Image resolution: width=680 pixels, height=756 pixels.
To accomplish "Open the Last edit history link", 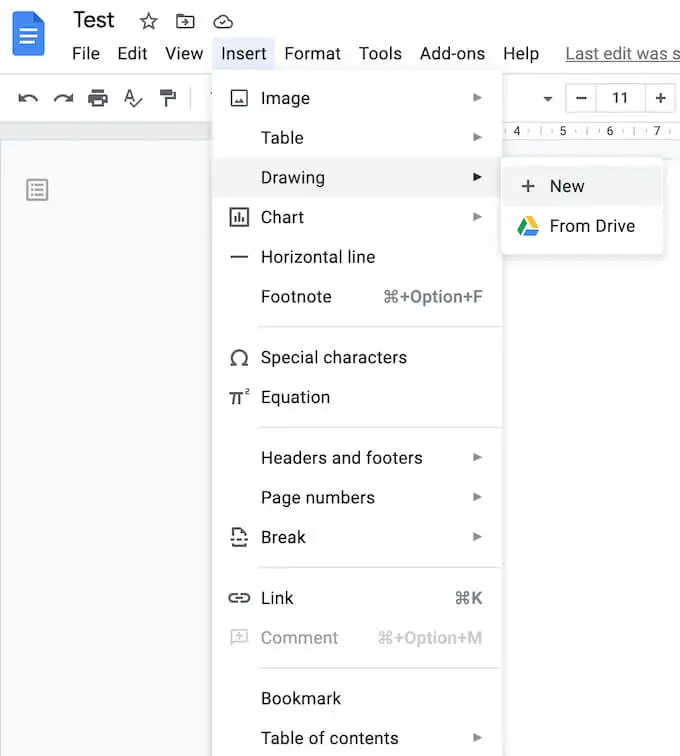I will click(623, 54).
